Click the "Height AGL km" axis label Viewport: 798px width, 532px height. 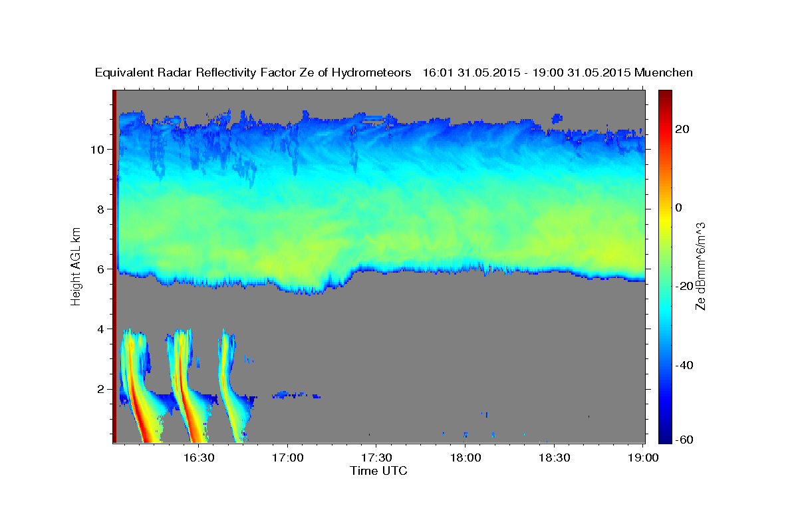pyautogui.click(x=76, y=265)
